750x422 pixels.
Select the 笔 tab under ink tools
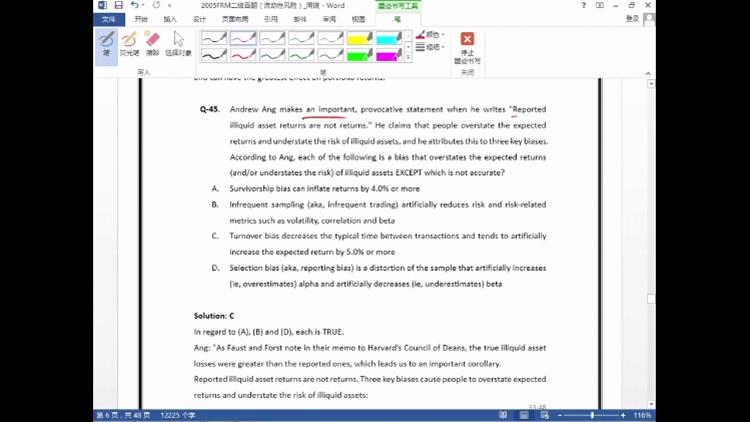click(x=397, y=19)
